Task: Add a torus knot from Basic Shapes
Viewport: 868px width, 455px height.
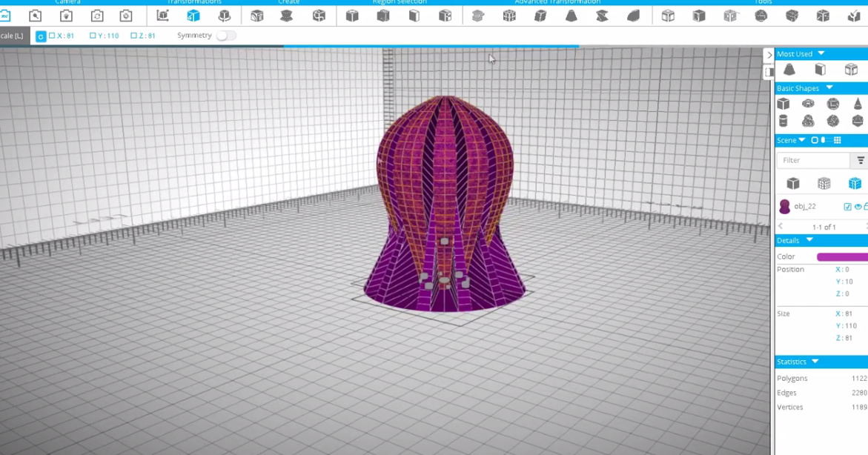Action: tap(808, 121)
